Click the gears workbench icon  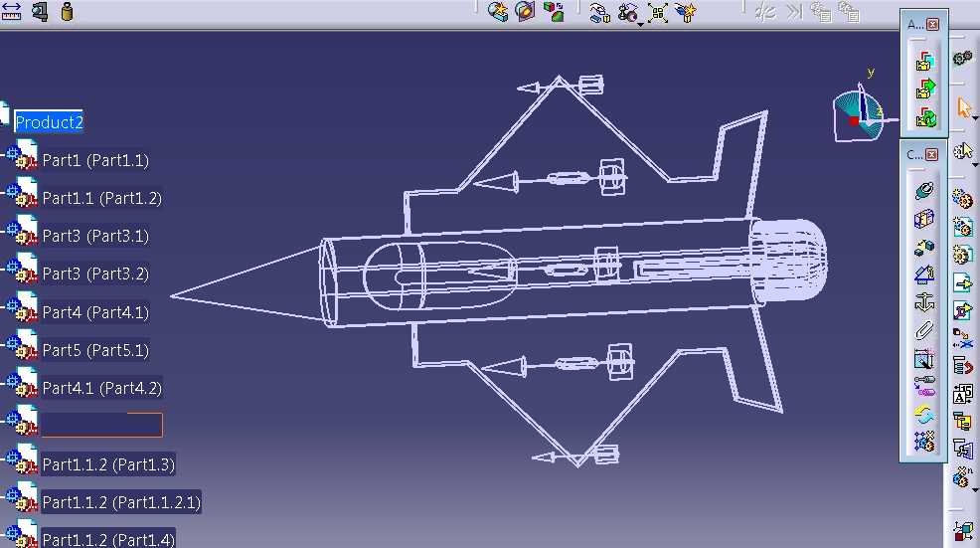click(962, 58)
